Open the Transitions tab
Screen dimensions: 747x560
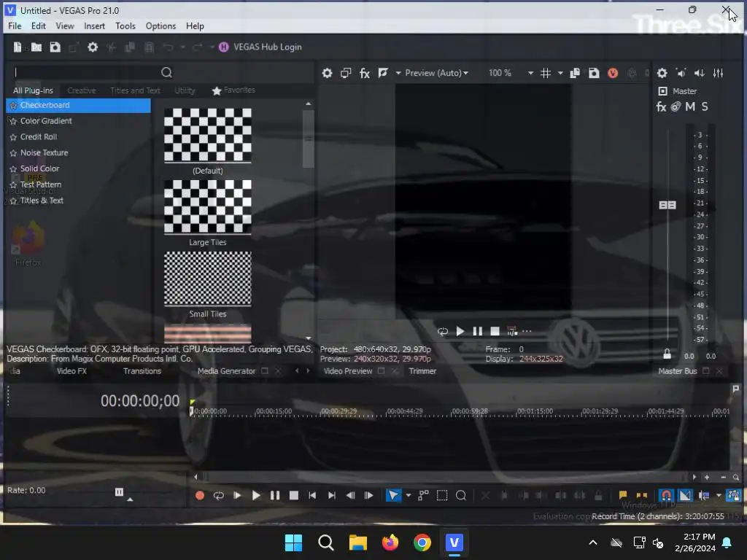142,371
